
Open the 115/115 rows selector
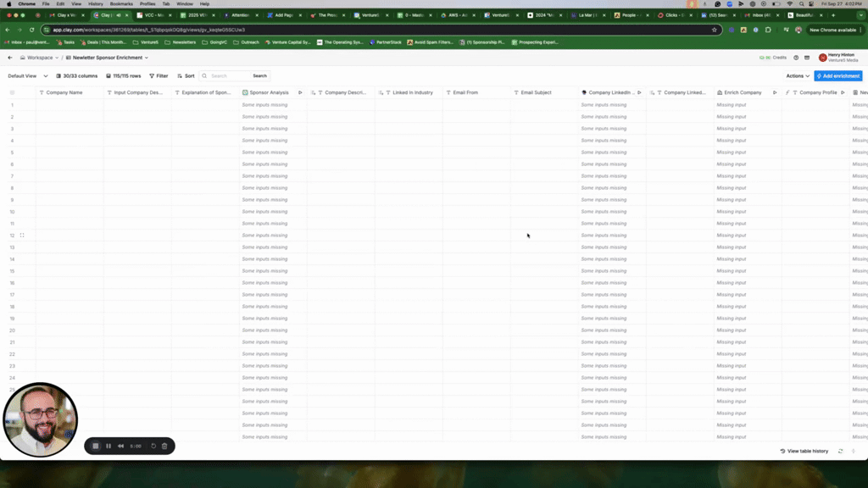tap(124, 76)
